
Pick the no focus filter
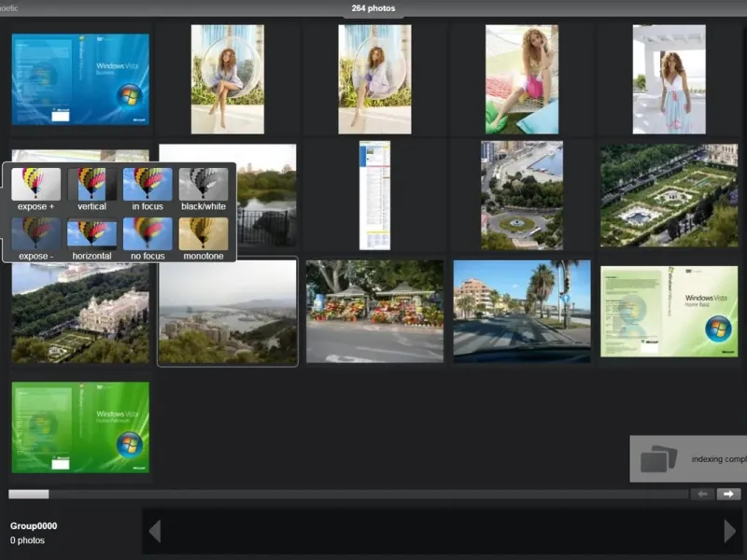(x=148, y=233)
